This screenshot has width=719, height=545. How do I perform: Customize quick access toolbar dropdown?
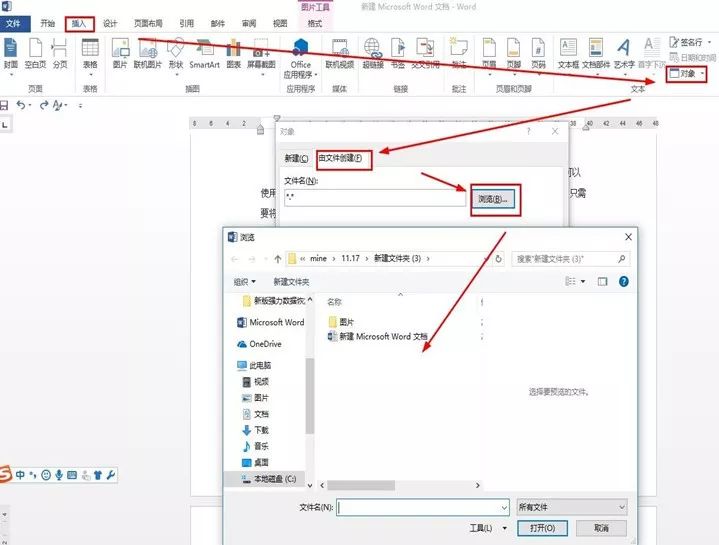(80, 106)
